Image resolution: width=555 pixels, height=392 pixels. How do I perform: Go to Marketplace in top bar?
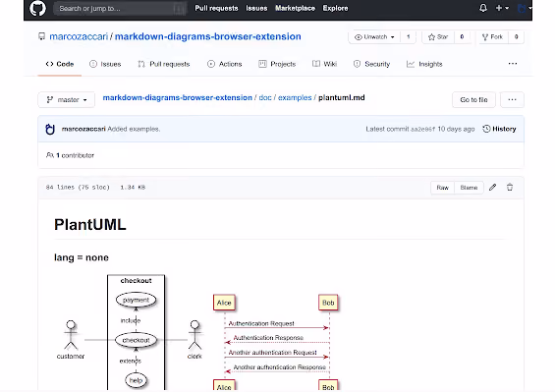tap(295, 8)
